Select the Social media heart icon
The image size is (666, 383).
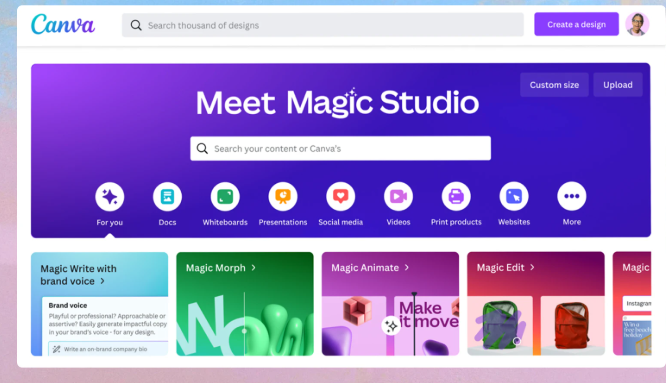(341, 197)
